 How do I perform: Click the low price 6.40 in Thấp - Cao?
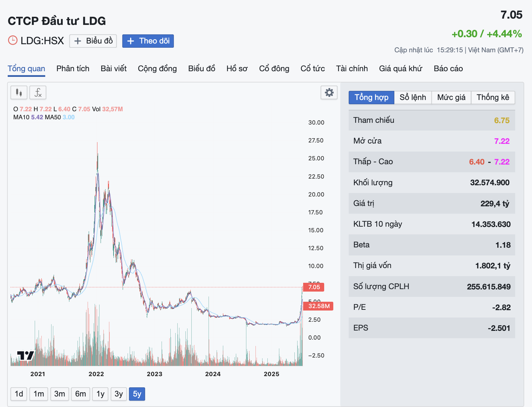477,162
